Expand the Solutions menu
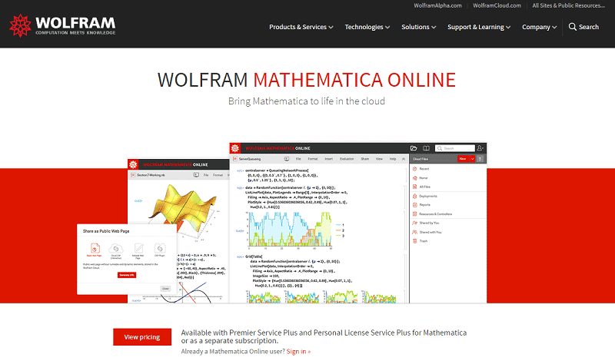Viewport: 615px width, 364px height. pyautogui.click(x=418, y=27)
